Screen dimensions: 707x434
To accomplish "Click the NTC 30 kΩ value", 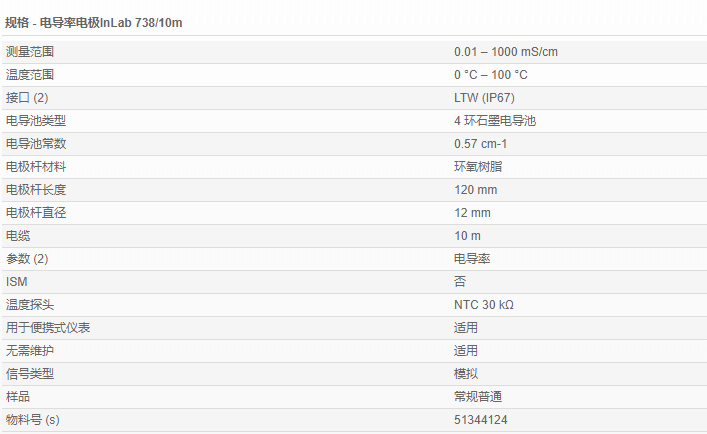I will tap(484, 305).
